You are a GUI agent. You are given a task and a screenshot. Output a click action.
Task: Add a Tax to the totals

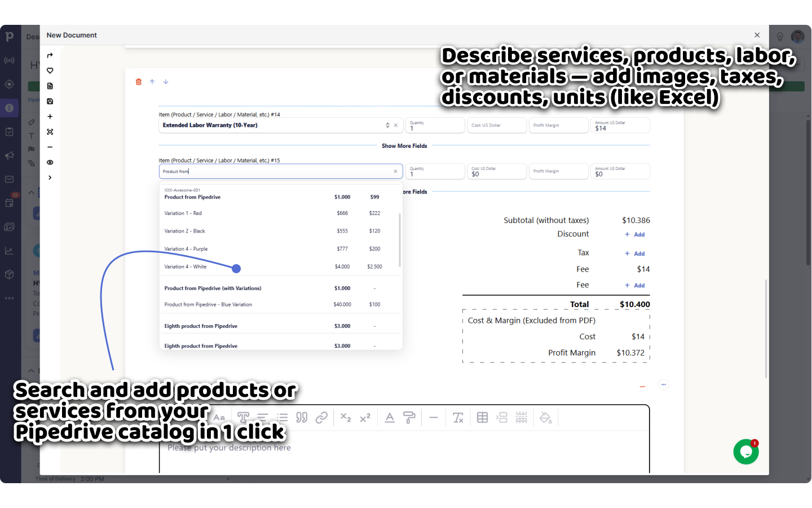click(x=635, y=254)
